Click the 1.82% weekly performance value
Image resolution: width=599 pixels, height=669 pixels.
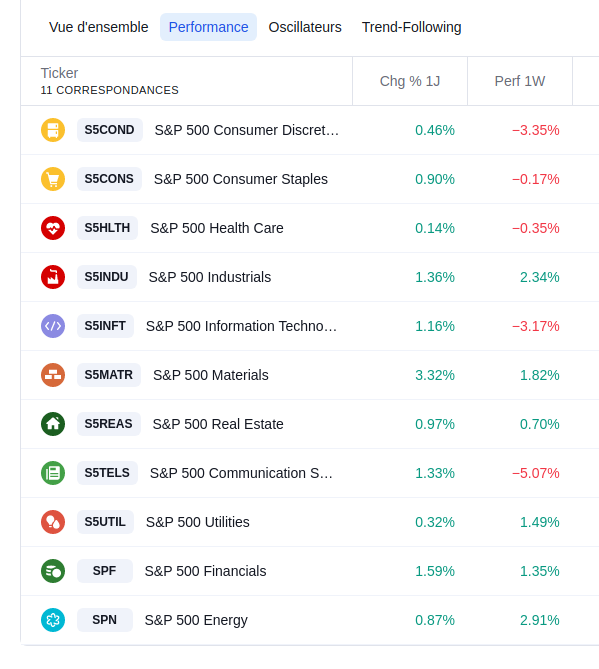539,376
